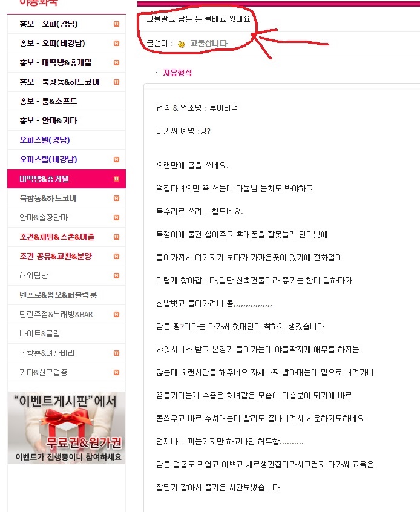Click the N badge beside 오피스텔(비강남)
Viewport: 420px width, 512px height.
click(116, 159)
